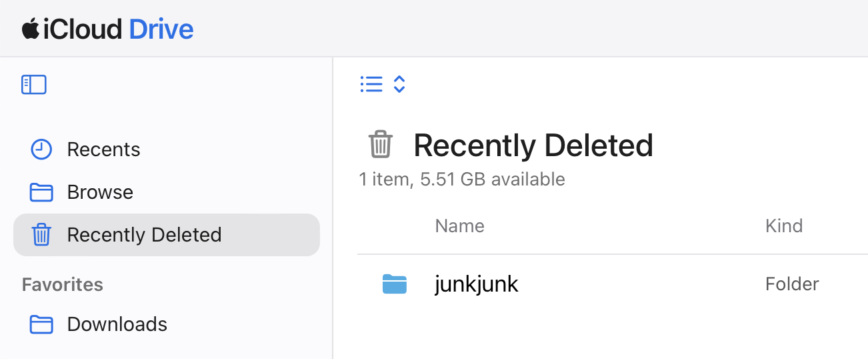Click the Recents clock icon
Viewport: 868px width, 359px height.
pos(41,149)
